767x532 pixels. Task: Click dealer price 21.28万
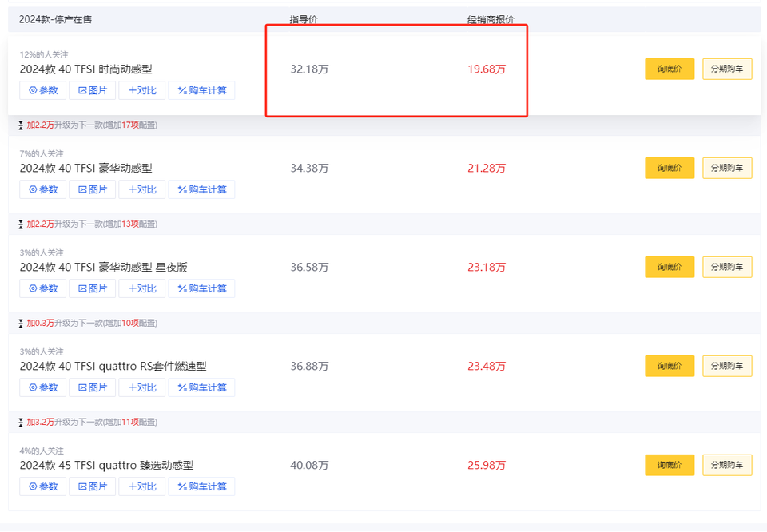tap(487, 169)
